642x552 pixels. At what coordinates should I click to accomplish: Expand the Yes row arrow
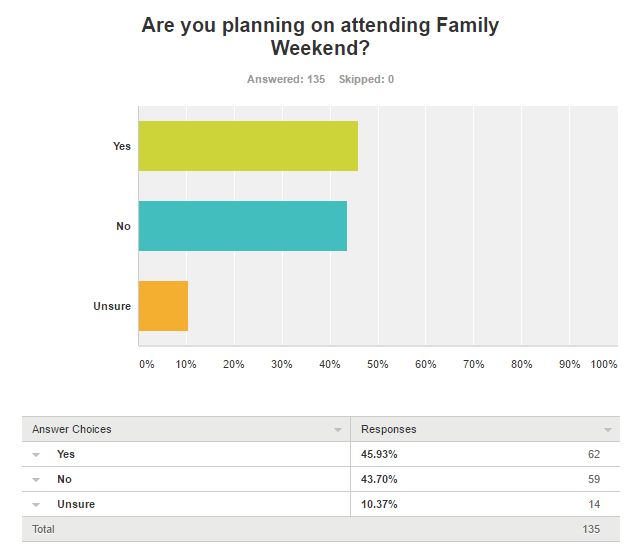[x=36, y=455]
